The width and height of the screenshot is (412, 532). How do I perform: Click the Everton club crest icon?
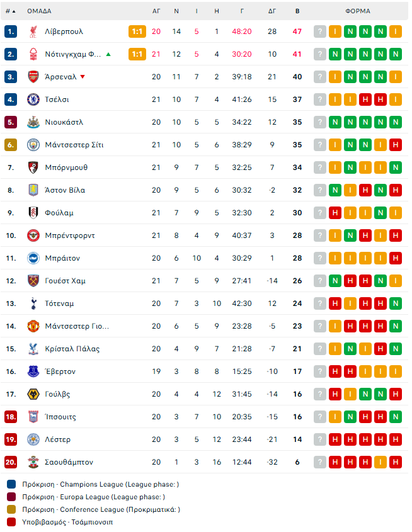(x=33, y=371)
